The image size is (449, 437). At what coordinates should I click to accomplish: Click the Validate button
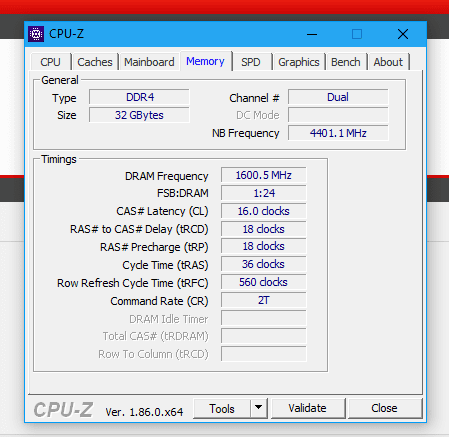307,408
